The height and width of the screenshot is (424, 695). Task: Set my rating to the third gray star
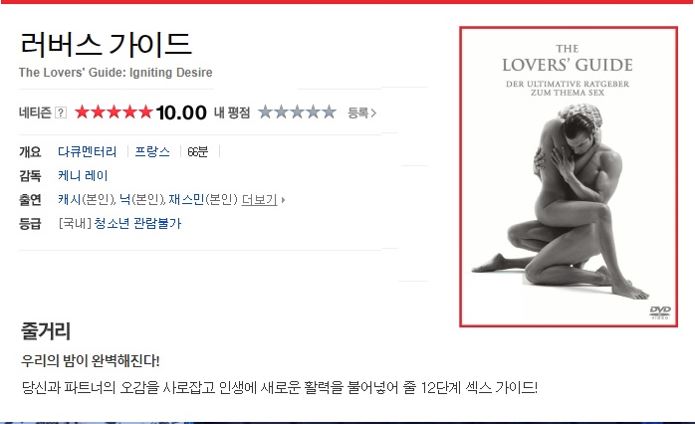point(297,112)
